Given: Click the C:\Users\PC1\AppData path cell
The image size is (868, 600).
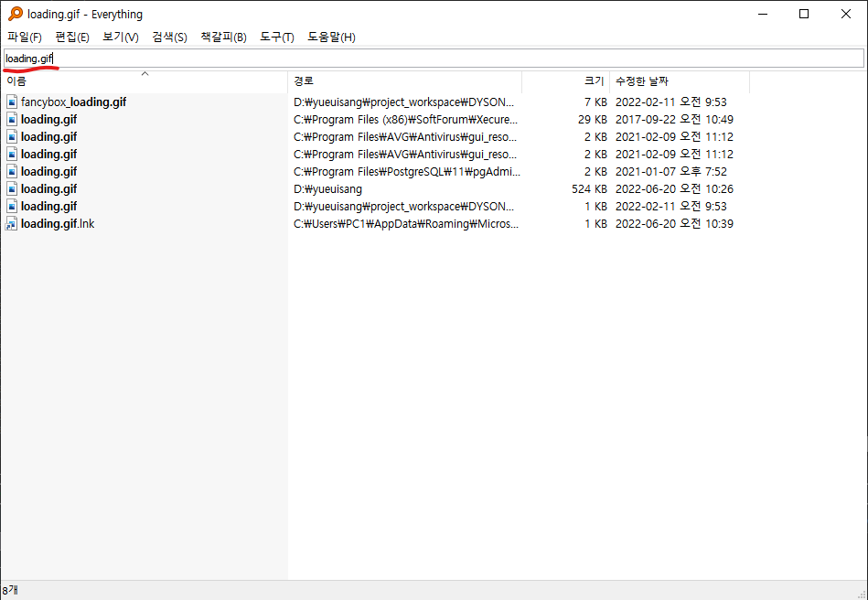Looking at the screenshot, I should pos(406,223).
